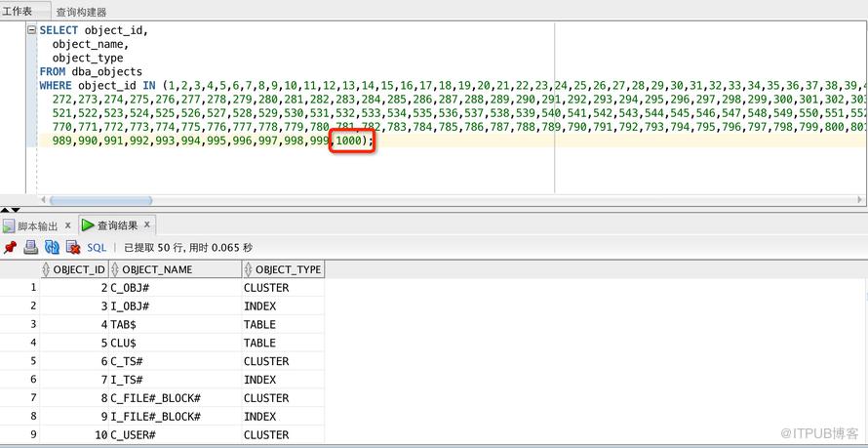
Task: Click the C_TS# cell
Action: click(x=175, y=361)
